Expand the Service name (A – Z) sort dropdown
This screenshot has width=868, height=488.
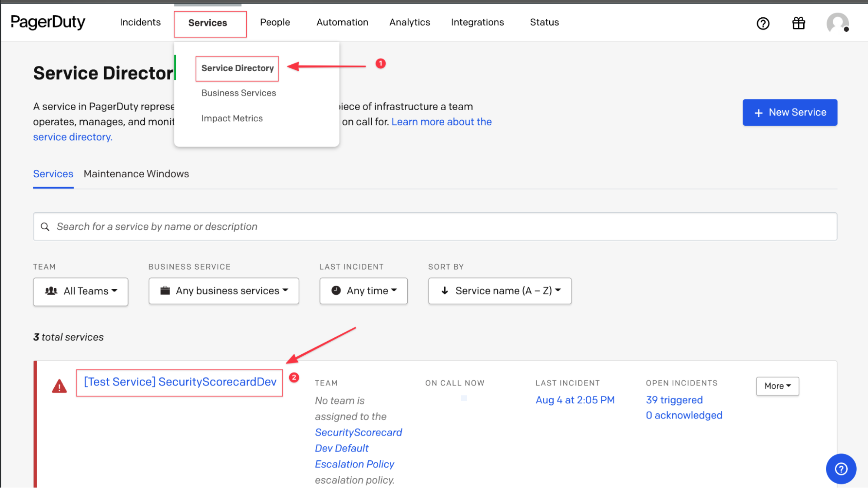pos(500,291)
